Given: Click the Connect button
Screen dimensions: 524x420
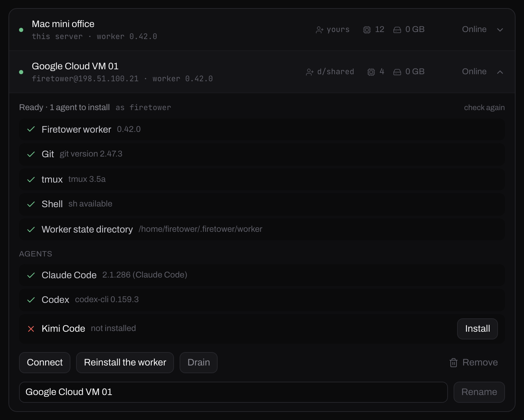Looking at the screenshot, I should [45, 363].
